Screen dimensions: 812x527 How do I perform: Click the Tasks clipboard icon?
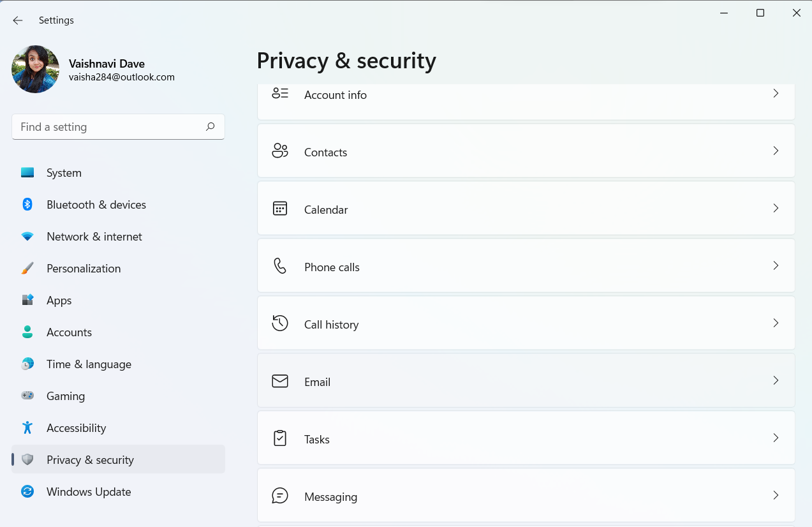point(280,438)
